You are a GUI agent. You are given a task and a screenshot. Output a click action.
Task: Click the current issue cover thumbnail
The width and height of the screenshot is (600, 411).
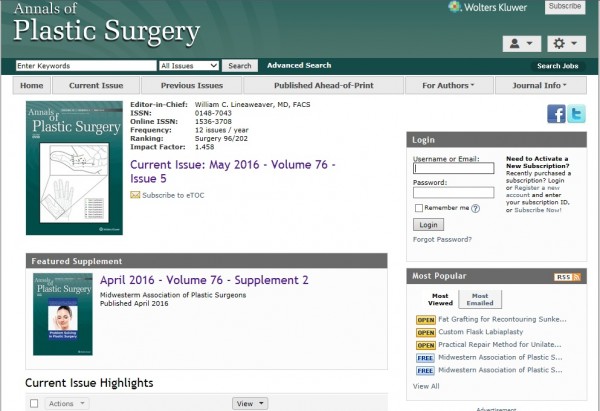74,168
